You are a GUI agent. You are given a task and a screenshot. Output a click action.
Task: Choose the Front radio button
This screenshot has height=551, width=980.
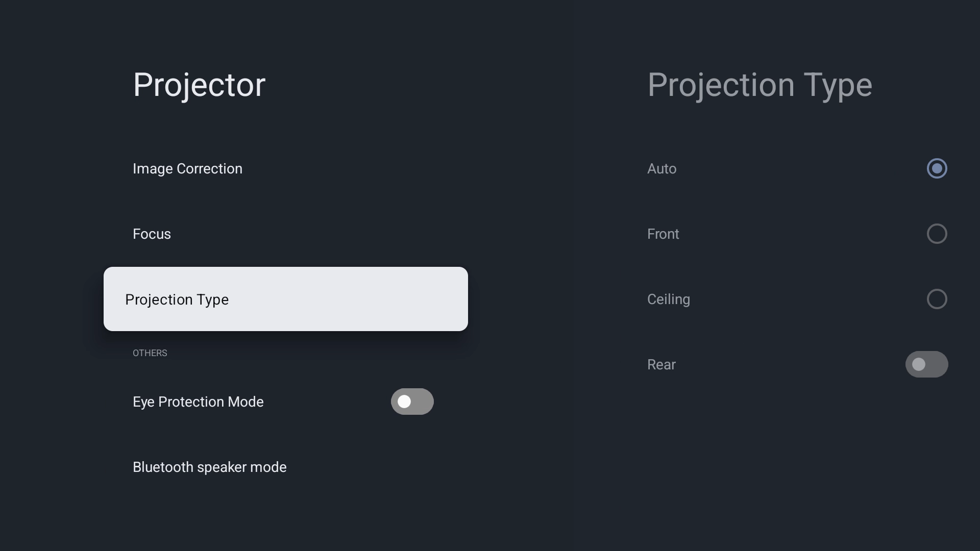coord(937,234)
